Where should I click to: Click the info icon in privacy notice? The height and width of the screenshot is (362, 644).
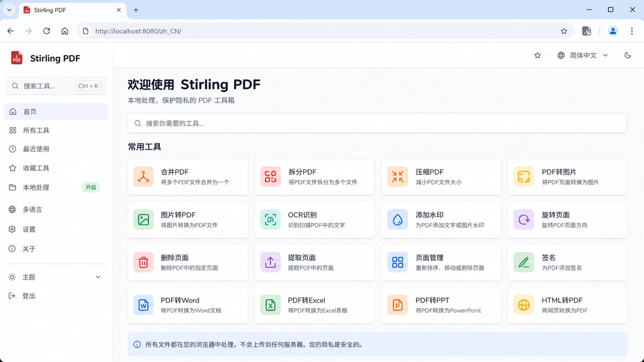pos(137,344)
